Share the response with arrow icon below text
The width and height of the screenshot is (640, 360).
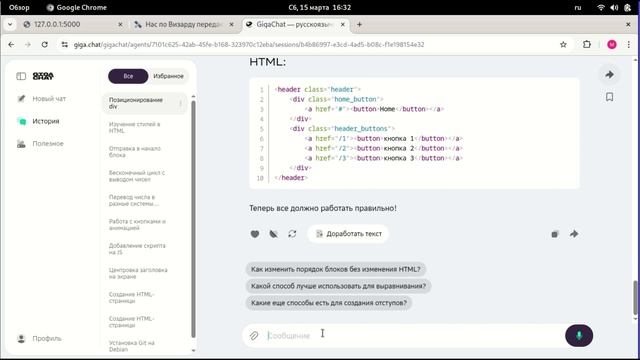574,234
